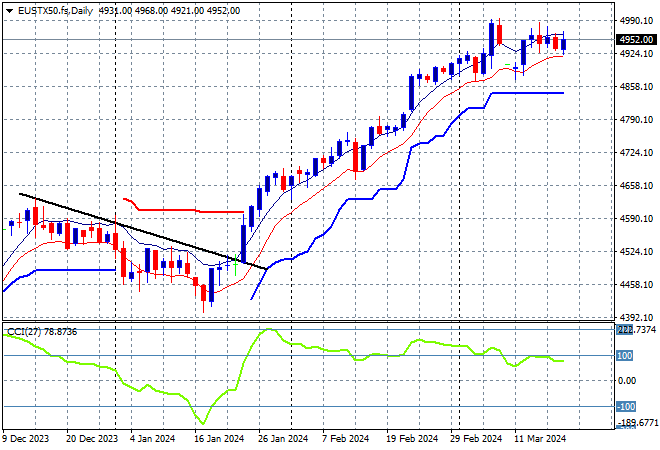Click the CCI 100 level label

[x=626, y=356]
